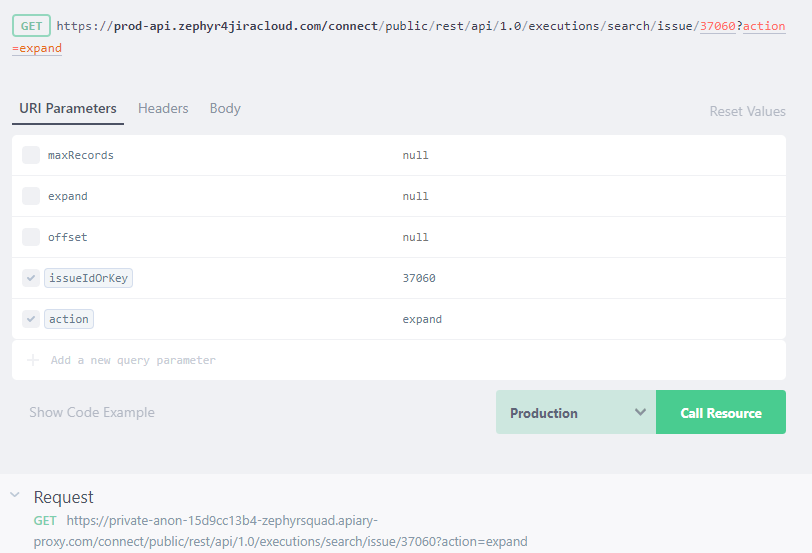Switch to the Headers tab
812x553 pixels.
click(x=163, y=108)
